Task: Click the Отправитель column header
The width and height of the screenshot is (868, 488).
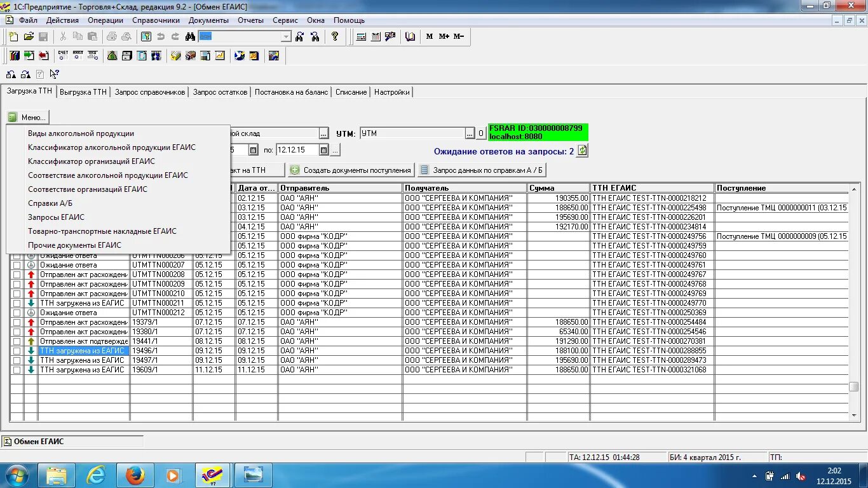Action: (x=341, y=188)
